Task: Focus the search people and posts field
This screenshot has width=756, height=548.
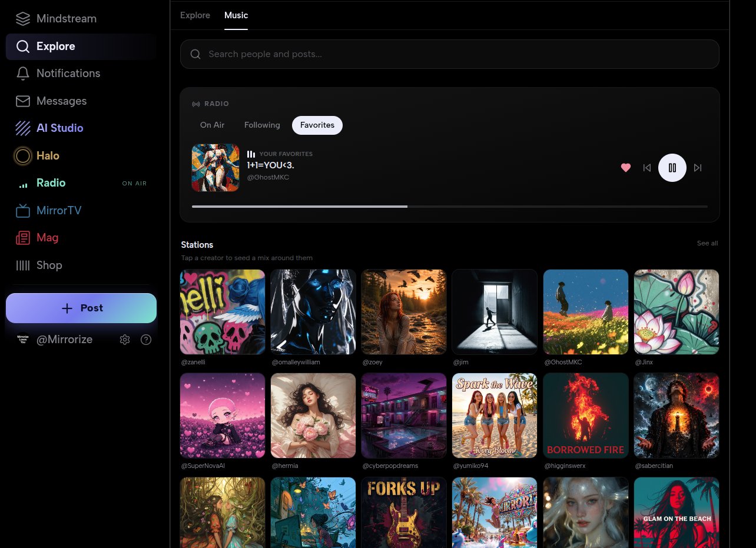Action: click(x=450, y=54)
